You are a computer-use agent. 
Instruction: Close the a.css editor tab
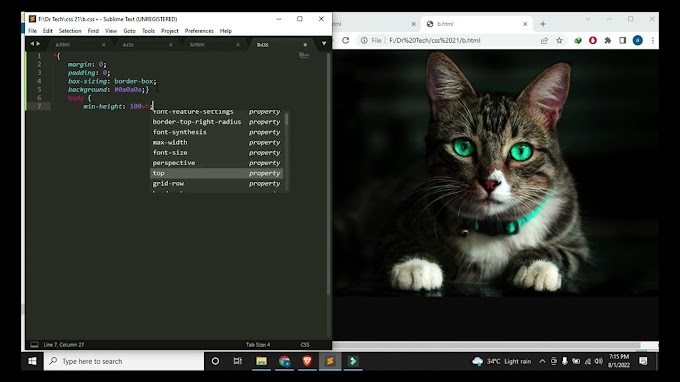click(170, 44)
